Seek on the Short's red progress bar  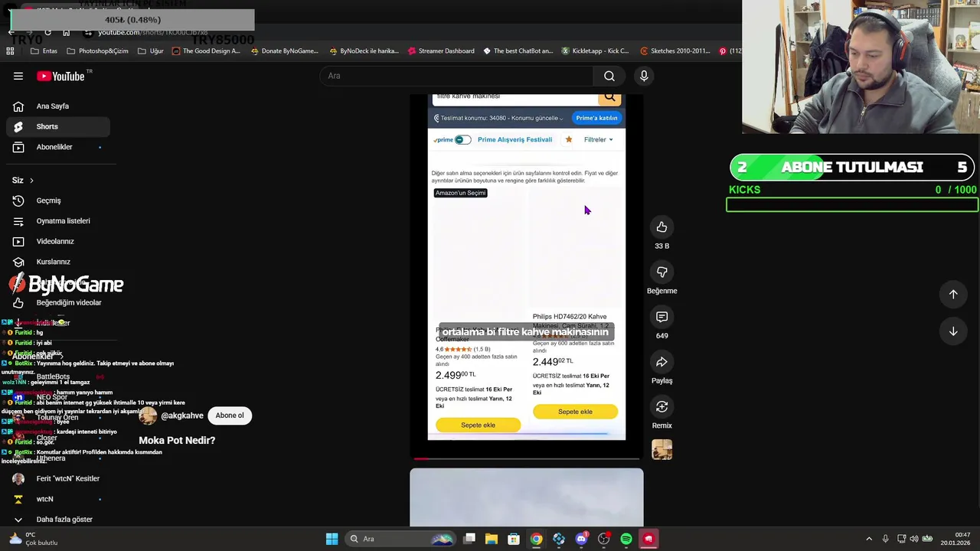pos(527,458)
